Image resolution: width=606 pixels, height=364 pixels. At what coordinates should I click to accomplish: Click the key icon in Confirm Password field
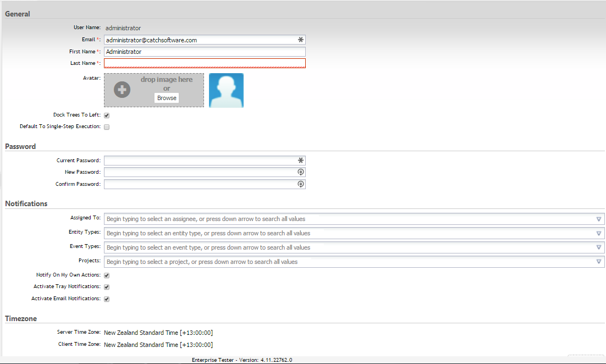pos(300,184)
